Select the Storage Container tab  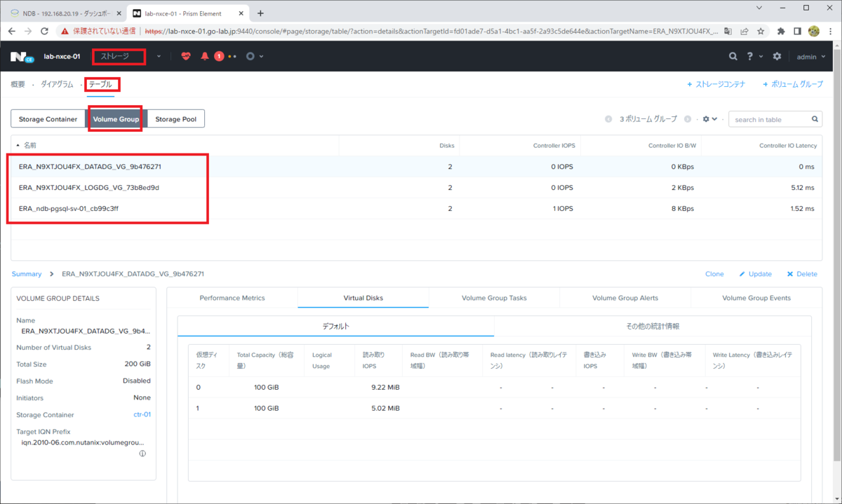[x=48, y=119]
